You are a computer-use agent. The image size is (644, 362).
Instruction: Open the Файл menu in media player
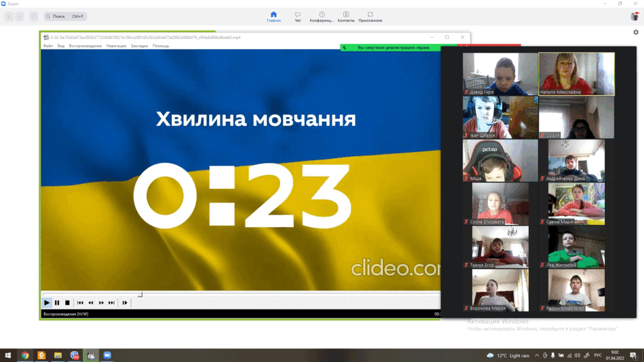(x=48, y=46)
